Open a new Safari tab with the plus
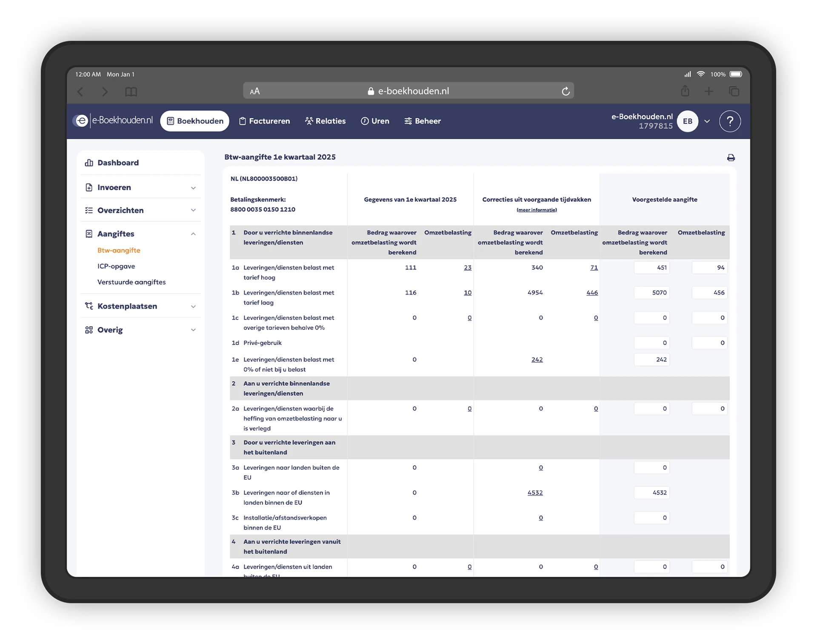 (709, 91)
